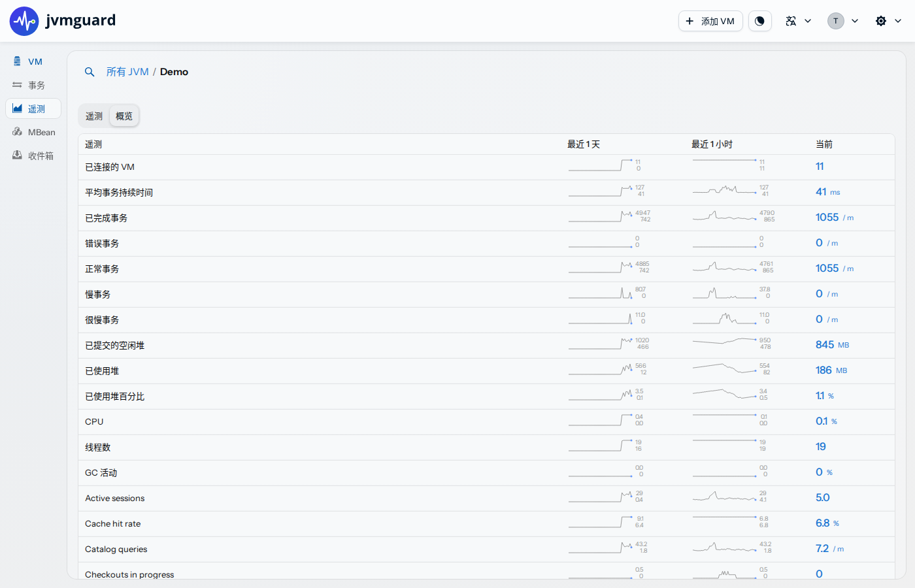Open the Catalog queries row
This screenshot has width=915, height=588.
(487, 549)
